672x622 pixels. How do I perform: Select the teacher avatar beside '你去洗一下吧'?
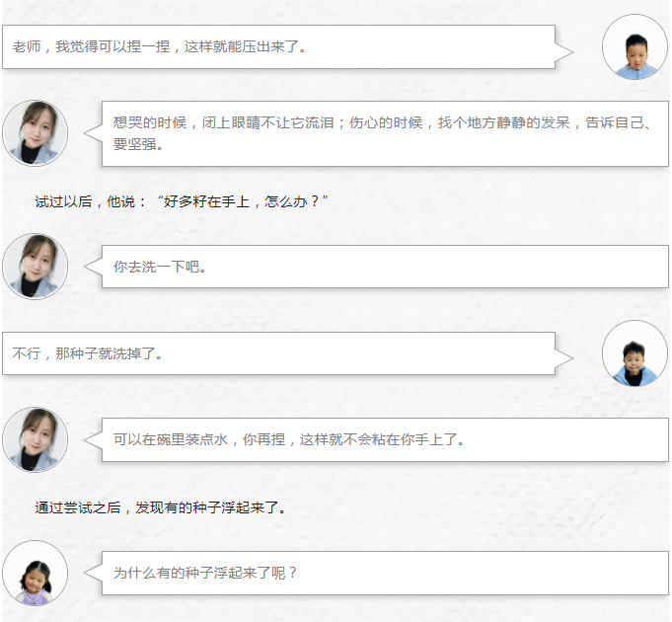pos(36,267)
